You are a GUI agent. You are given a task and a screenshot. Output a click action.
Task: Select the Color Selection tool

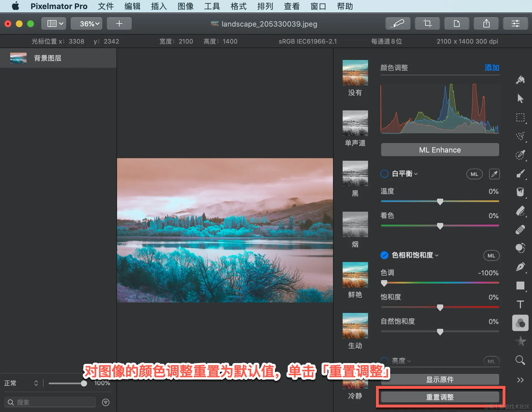click(x=520, y=155)
